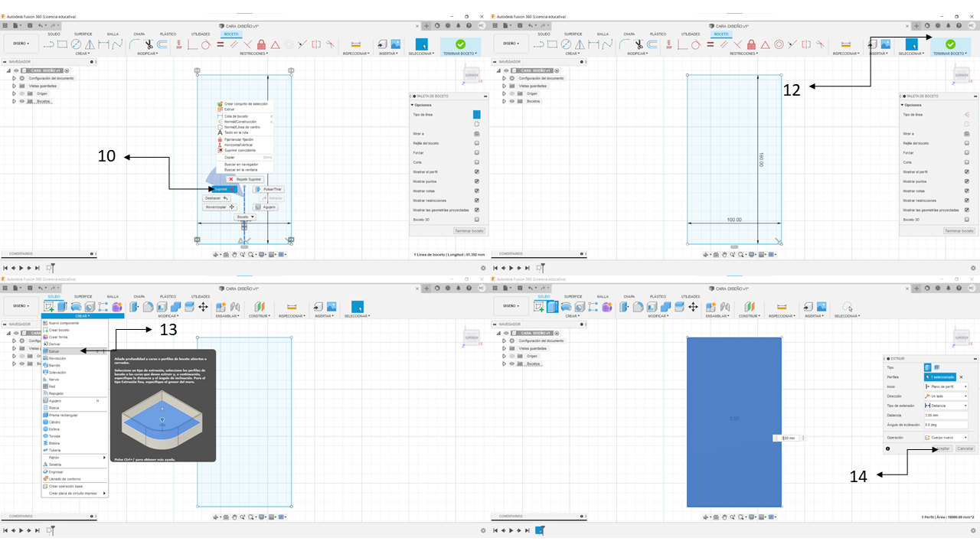Screen dimensions: 980x551
Task: Select the Rectangle tool in top-left window
Action: tap(62, 44)
